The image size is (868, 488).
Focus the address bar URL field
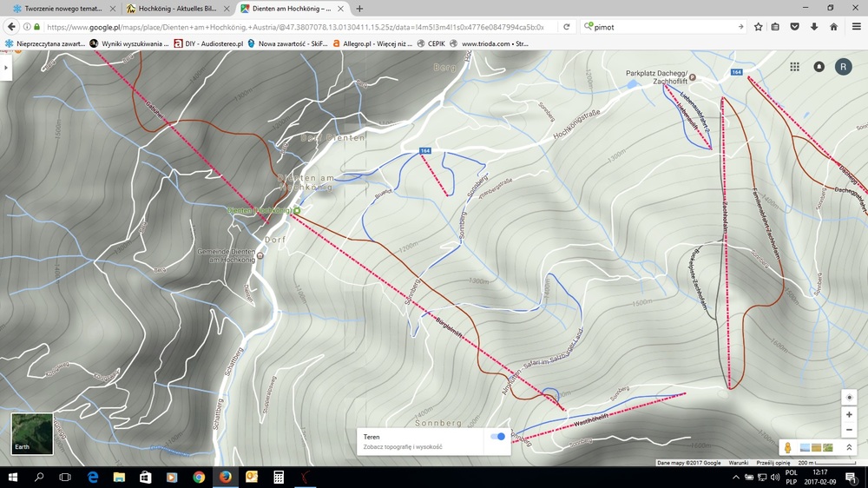click(x=294, y=27)
